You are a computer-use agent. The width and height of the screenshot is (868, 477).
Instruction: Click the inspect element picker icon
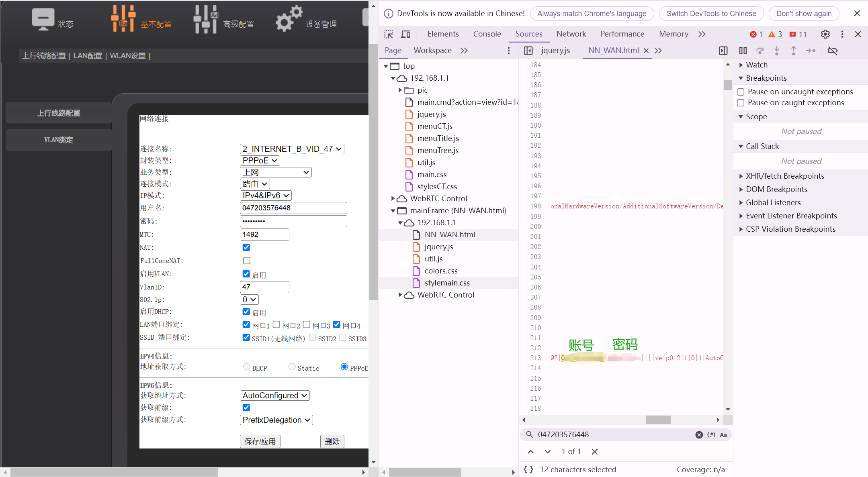click(389, 34)
